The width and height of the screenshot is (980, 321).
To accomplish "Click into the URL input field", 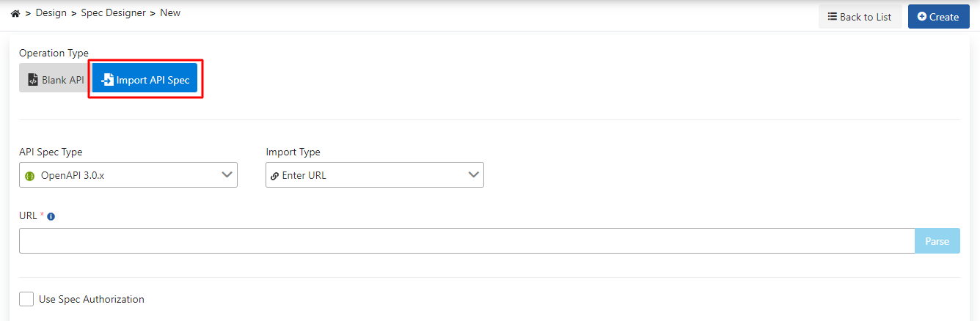I will coord(467,241).
